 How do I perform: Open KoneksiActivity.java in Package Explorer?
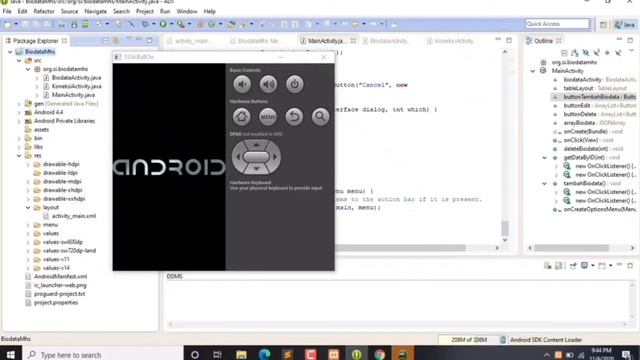(76, 86)
